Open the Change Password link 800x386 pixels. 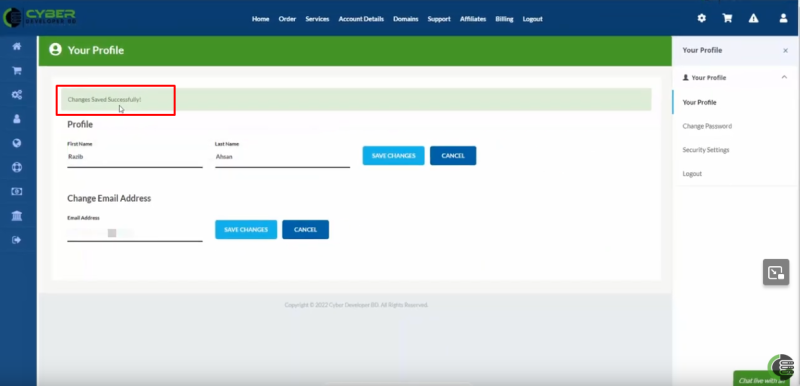707,126
